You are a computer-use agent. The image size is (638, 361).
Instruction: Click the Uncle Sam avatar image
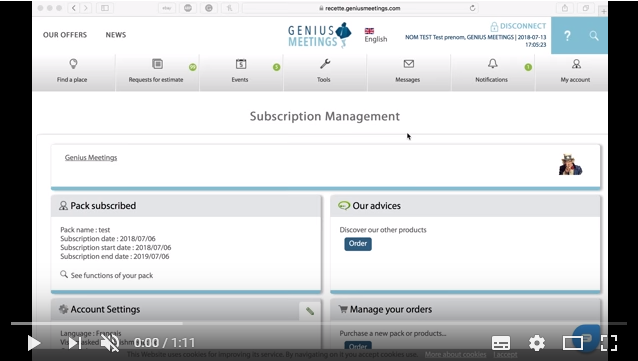click(570, 164)
